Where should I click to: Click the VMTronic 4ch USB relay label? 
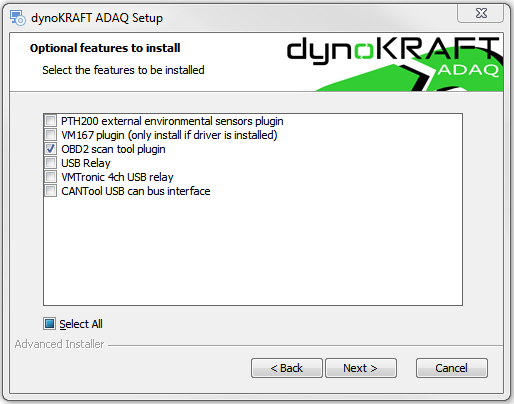tap(117, 177)
